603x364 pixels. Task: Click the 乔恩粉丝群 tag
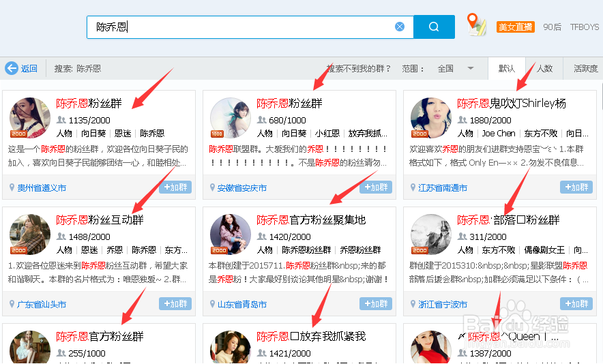click(360, 250)
